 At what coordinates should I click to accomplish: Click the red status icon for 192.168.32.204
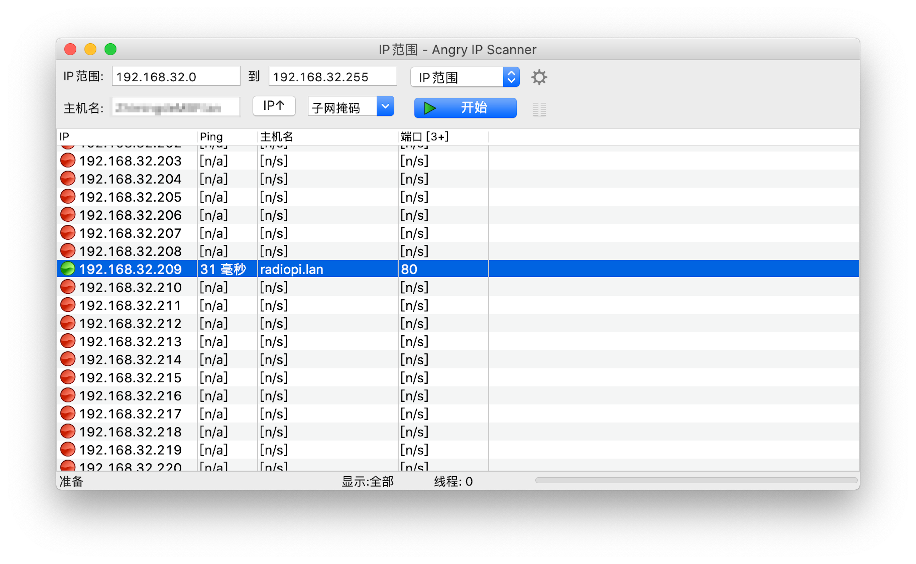tap(68, 178)
